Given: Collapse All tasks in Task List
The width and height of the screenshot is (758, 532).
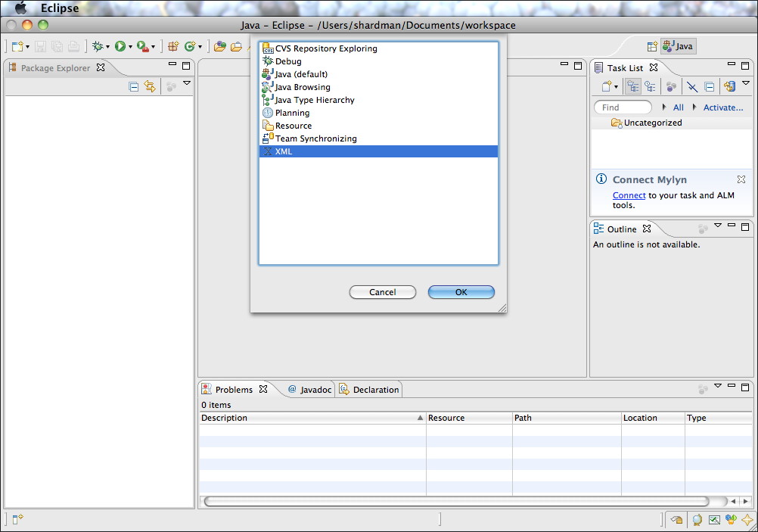Looking at the screenshot, I should 709,86.
